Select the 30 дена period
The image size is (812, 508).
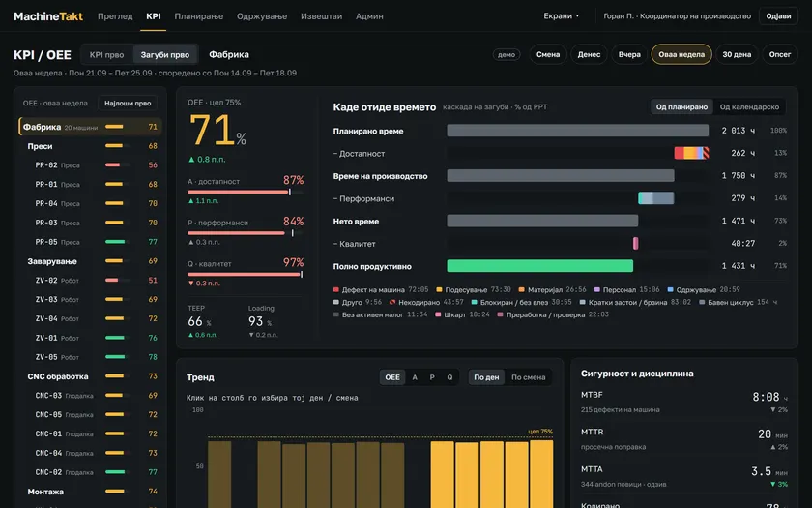[737, 54]
